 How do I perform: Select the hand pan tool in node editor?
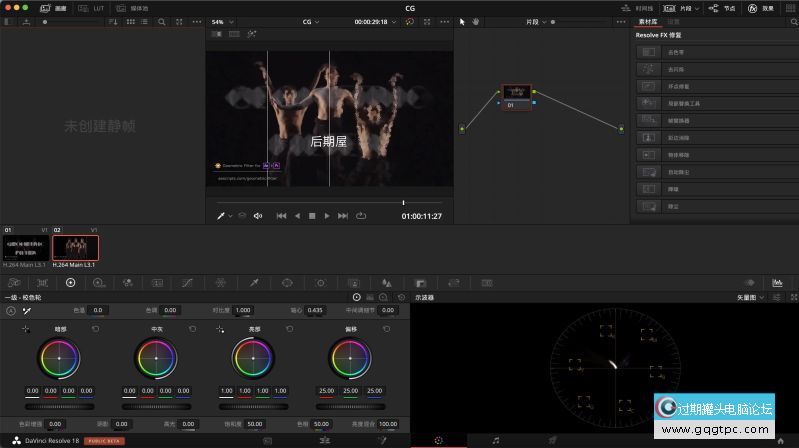coord(476,21)
